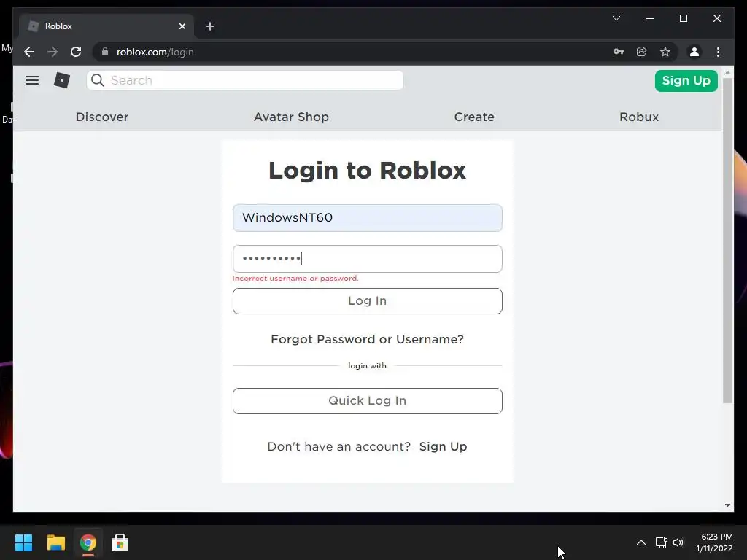Show hidden system tray icons
The width and height of the screenshot is (747, 560).
point(641,542)
